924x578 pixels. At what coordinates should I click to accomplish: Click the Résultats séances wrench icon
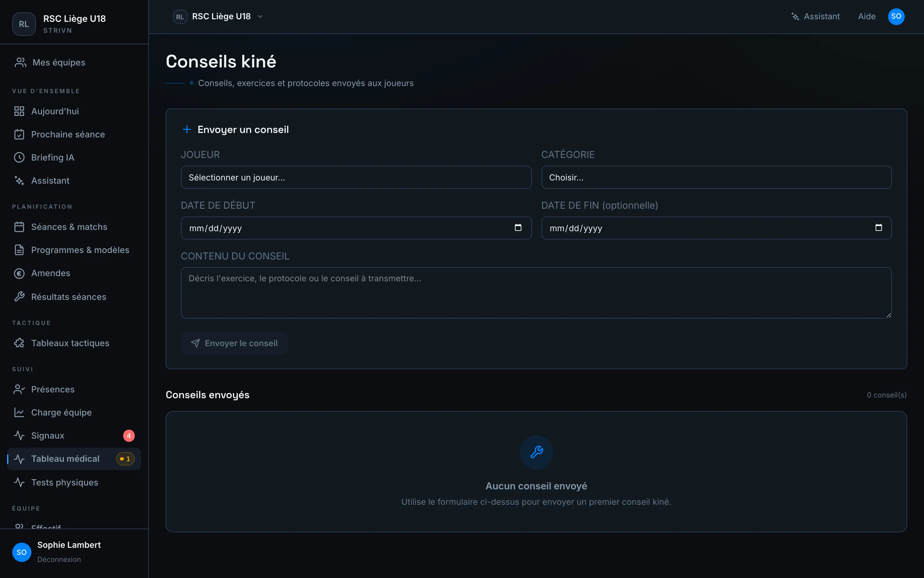[x=19, y=297]
